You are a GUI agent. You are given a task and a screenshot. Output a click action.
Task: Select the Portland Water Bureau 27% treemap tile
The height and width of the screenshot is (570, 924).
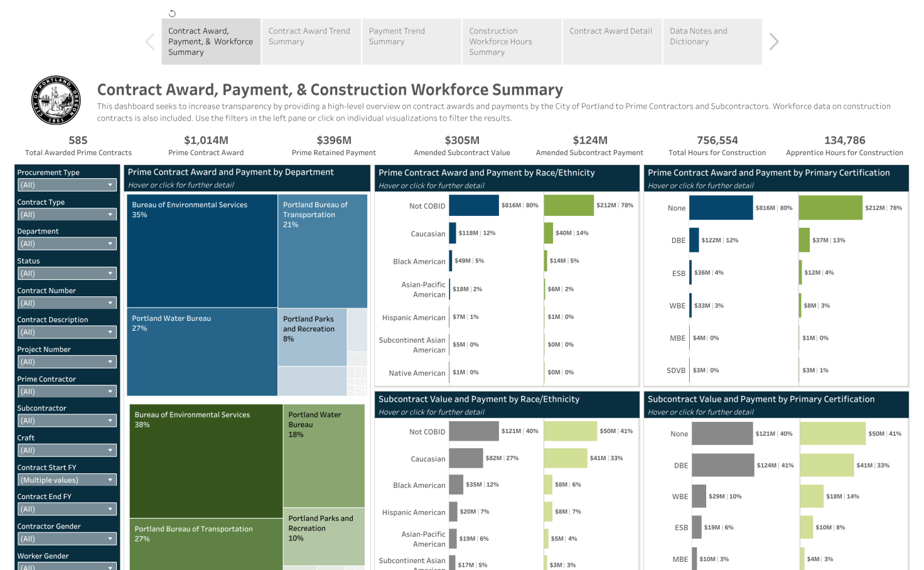(x=202, y=352)
